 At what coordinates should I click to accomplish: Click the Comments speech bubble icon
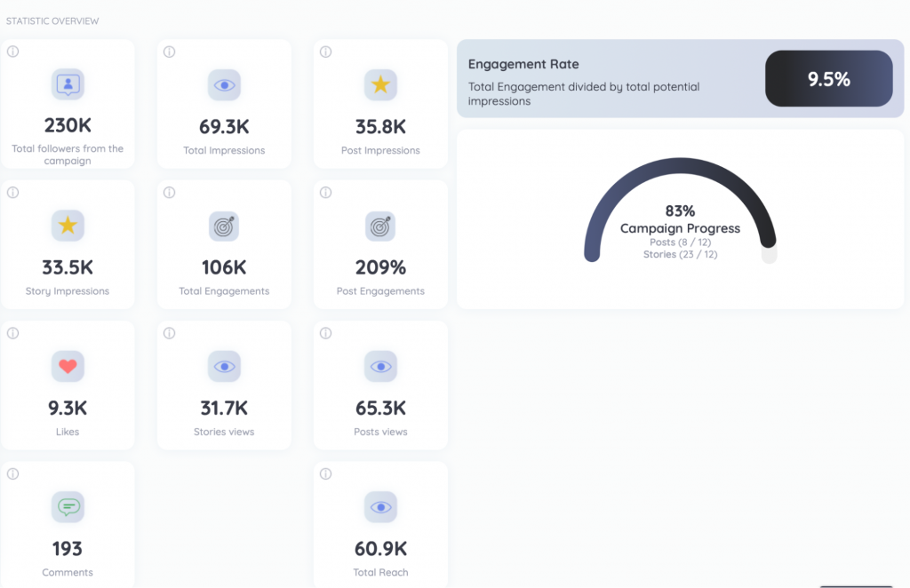tap(68, 507)
